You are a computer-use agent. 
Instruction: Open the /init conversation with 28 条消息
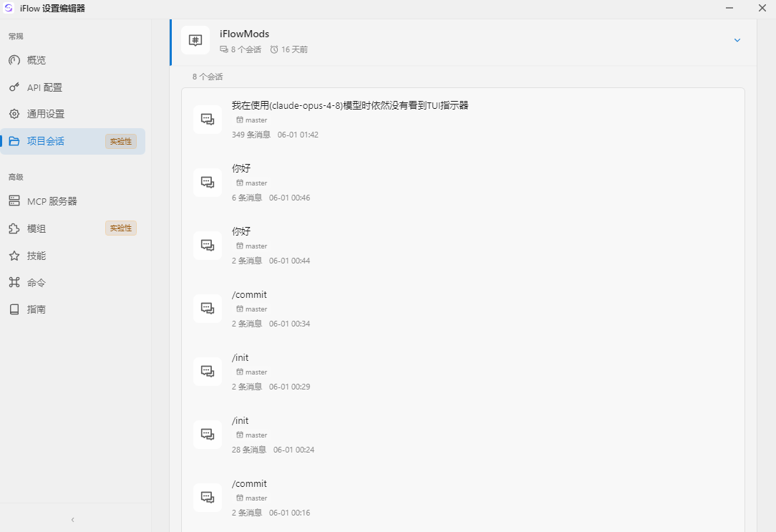click(x=462, y=434)
